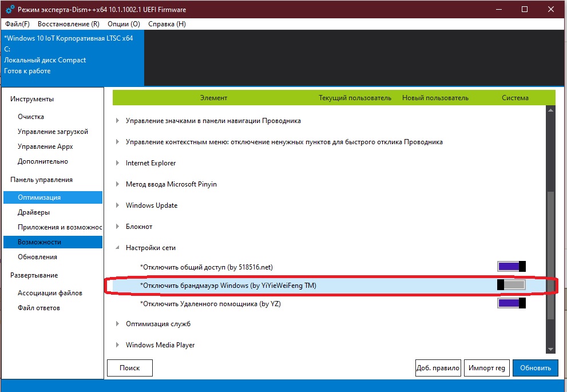Image resolution: width=567 pixels, height=392 pixels.
Task: Click the Обновить button
Action: tap(536, 368)
